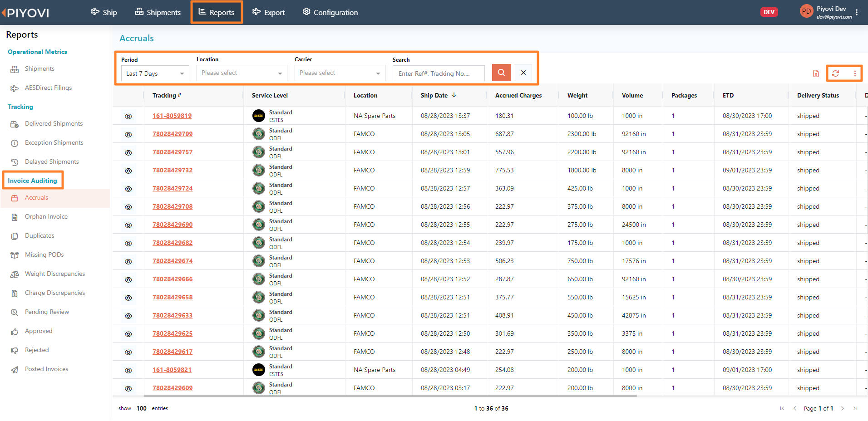Open the Configuration menu
Viewport: 868px width, 421px height.
point(330,12)
